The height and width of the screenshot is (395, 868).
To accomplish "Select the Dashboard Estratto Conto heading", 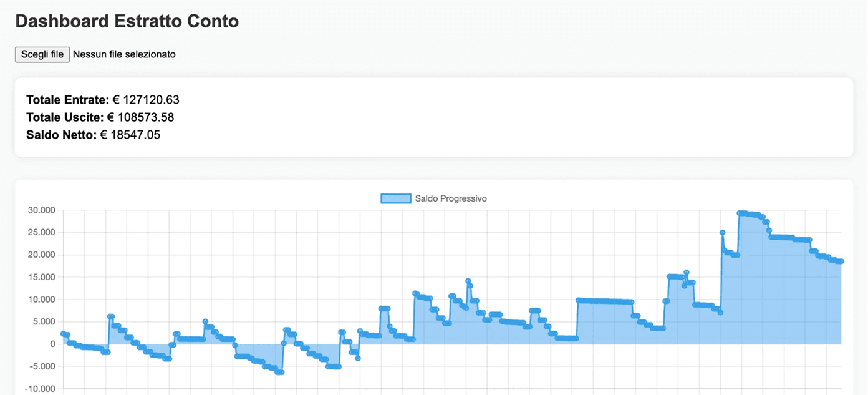I will pos(127,21).
